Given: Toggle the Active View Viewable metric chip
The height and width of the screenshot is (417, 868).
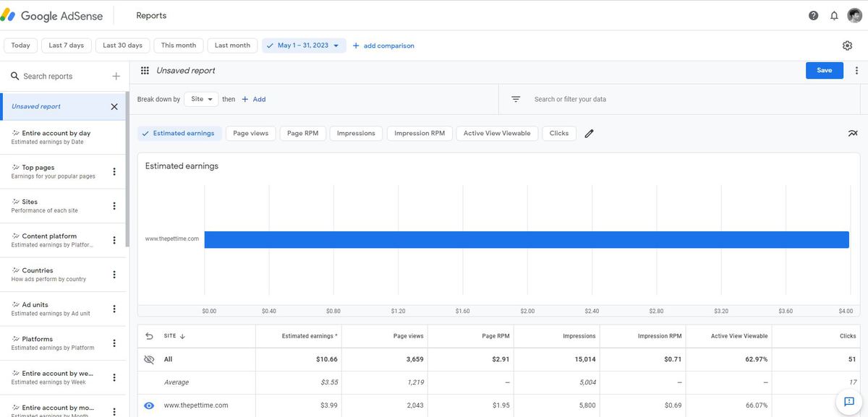Looking at the screenshot, I should point(497,133).
